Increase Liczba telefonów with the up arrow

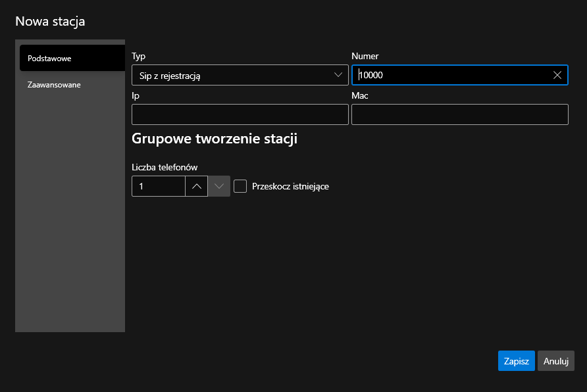(x=197, y=186)
